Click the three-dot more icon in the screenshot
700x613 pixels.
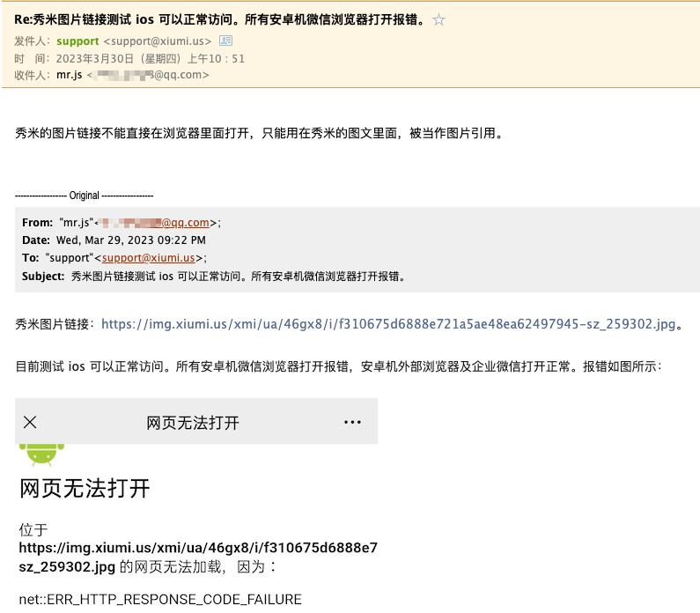352,422
